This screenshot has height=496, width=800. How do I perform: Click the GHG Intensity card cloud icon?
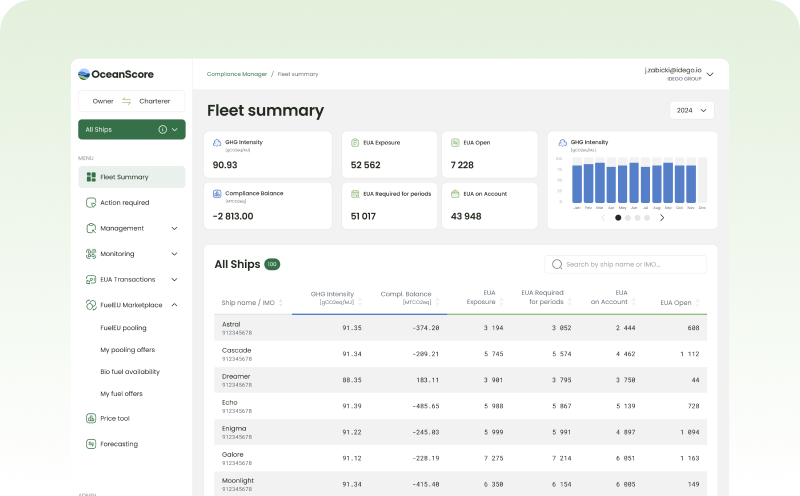pyautogui.click(x=218, y=143)
